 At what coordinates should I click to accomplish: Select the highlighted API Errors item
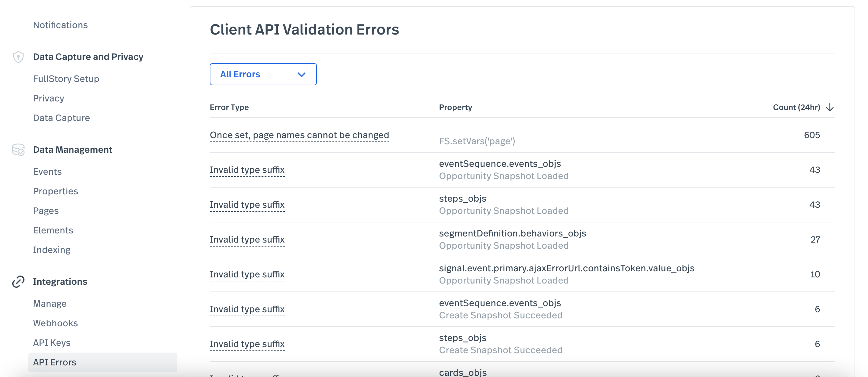(54, 362)
